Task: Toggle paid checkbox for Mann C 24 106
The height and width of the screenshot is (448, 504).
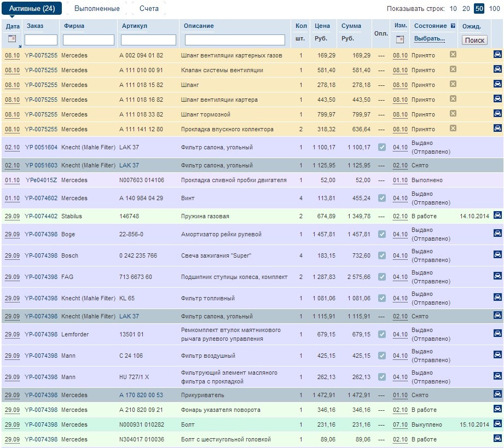Action: [381, 355]
